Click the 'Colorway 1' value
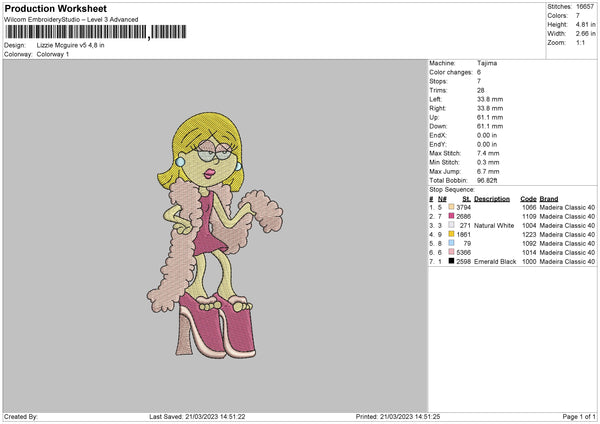Viewport: 600px width, 424px height. pyautogui.click(x=53, y=54)
